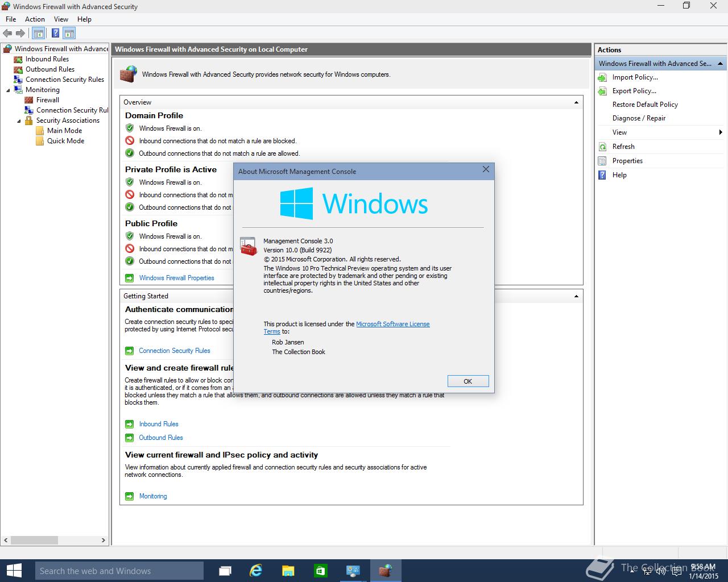The width and height of the screenshot is (728, 582).
Task: Collapse the Security Associations tree node
Action: pos(19,120)
